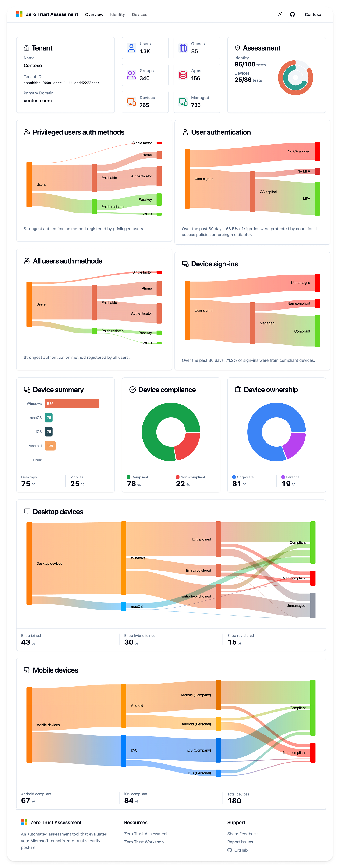Toggle light/dark theme with the sun icon
This screenshot has height=868, width=340.
[280, 14]
